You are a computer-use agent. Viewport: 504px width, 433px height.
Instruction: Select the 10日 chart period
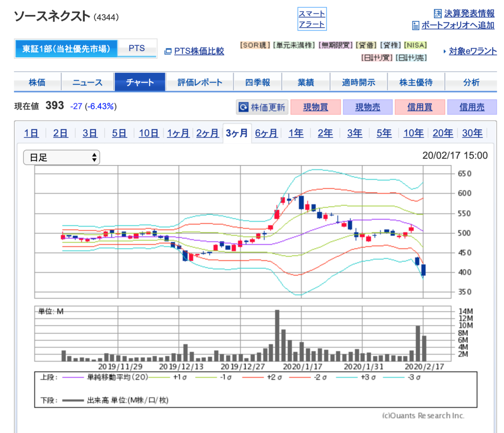[149, 133]
